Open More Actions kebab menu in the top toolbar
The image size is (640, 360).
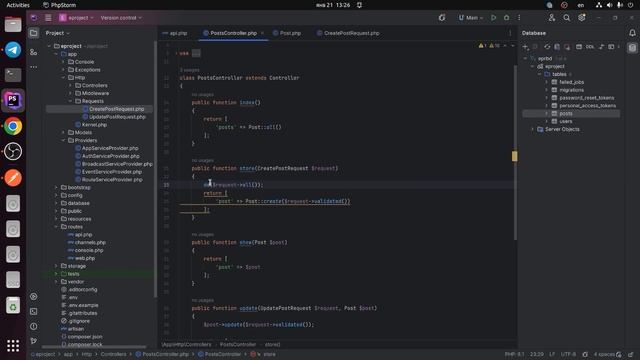click(519, 18)
